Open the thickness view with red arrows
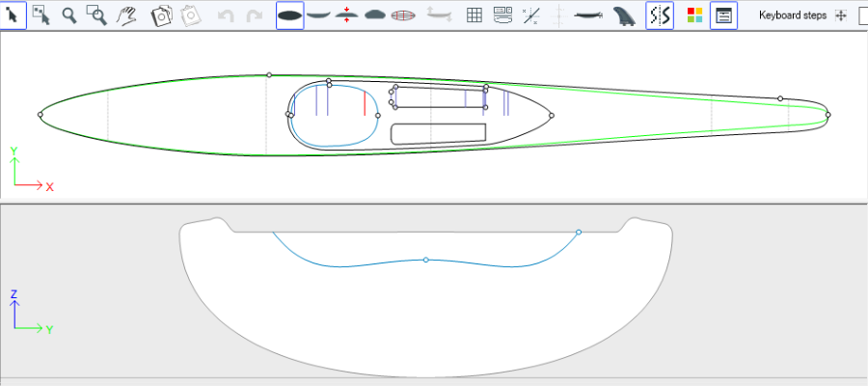 coord(346,15)
